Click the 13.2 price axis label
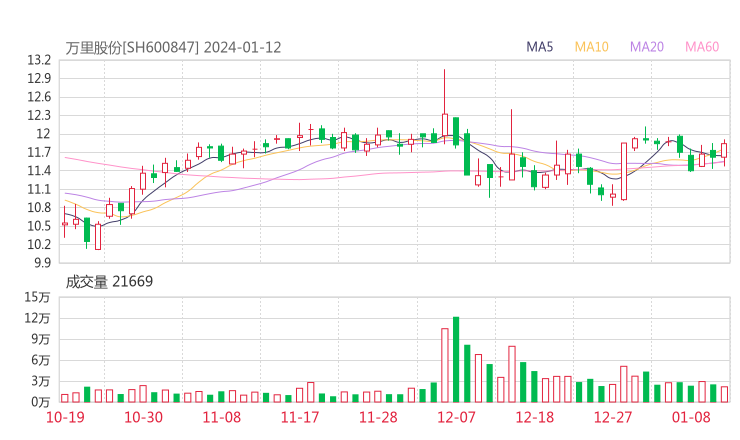Screen dimensions: 740x440 point(39,60)
